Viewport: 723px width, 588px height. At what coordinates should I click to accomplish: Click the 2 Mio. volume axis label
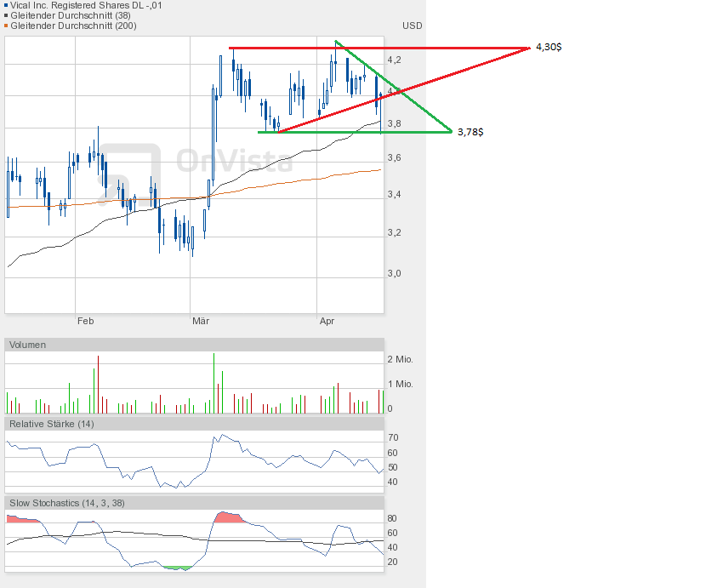[x=400, y=360]
